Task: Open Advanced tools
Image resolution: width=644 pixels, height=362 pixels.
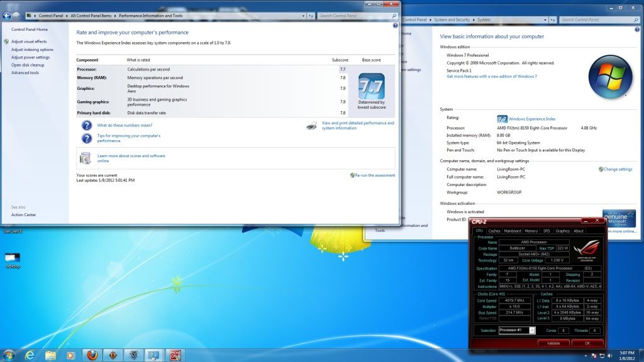Action: coord(25,73)
